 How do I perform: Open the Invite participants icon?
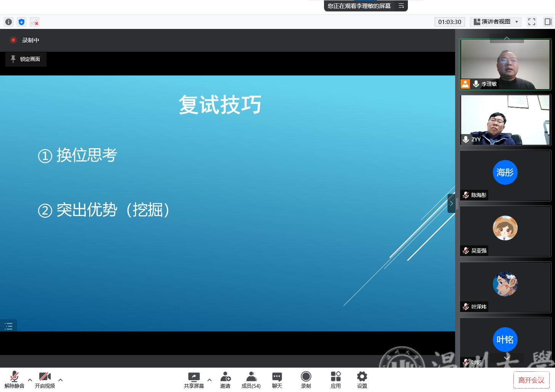225,380
